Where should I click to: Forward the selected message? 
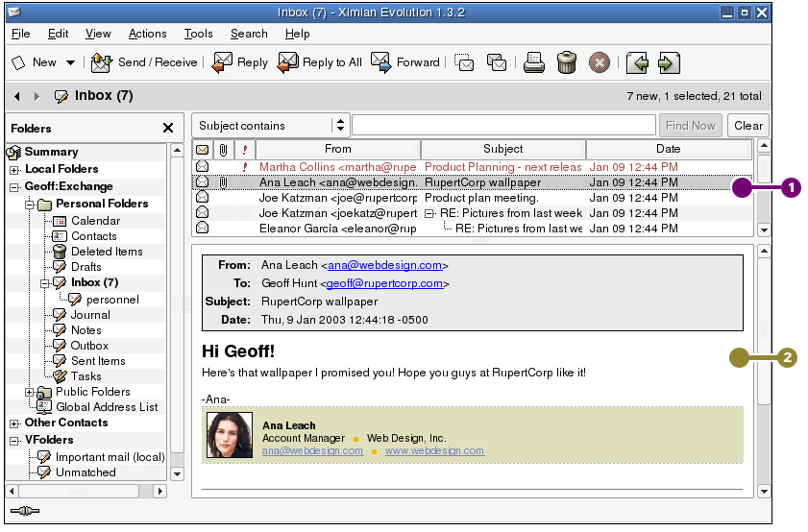(381, 62)
